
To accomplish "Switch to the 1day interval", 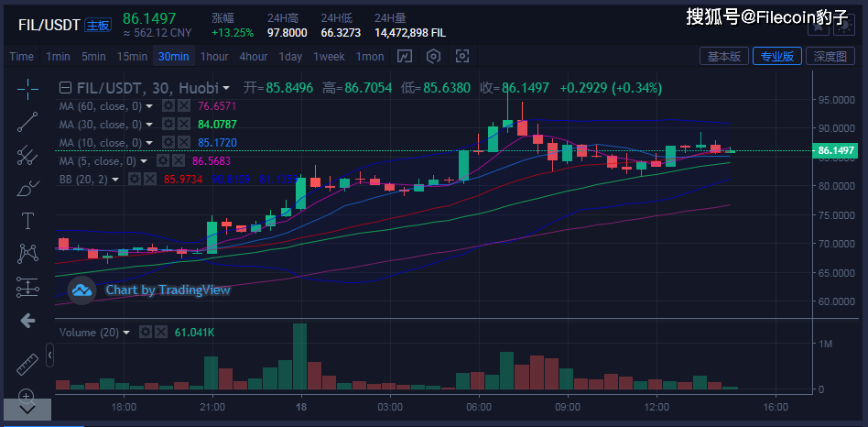I will pos(290,57).
